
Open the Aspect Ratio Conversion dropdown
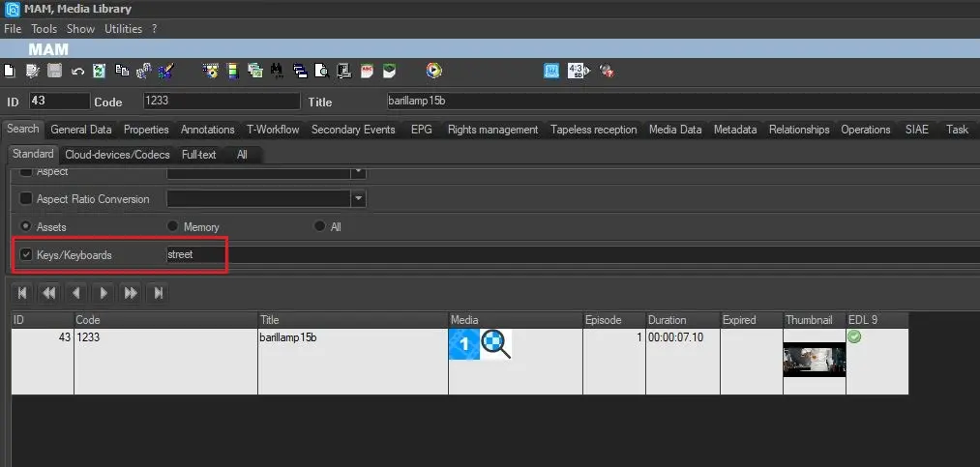359,199
